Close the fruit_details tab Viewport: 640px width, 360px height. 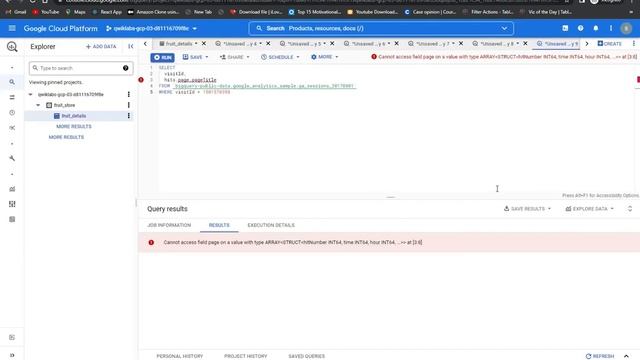204,44
